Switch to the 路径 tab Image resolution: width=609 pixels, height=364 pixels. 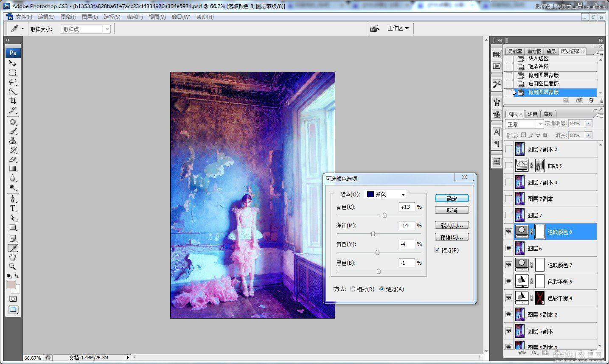[x=548, y=114]
